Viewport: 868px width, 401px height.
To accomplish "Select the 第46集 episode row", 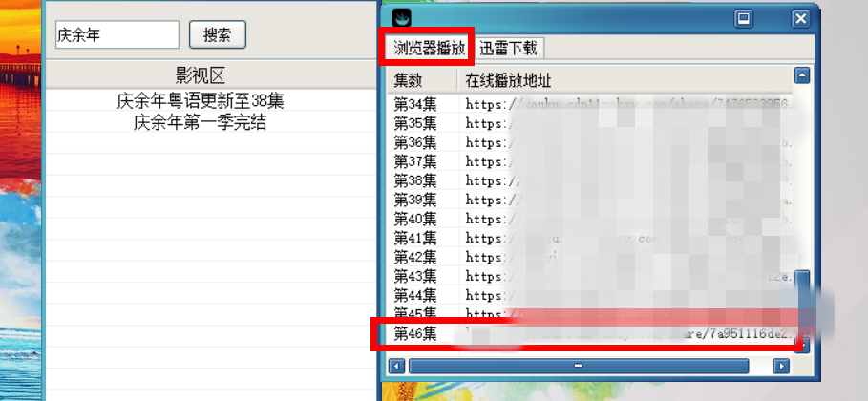I will coord(415,333).
